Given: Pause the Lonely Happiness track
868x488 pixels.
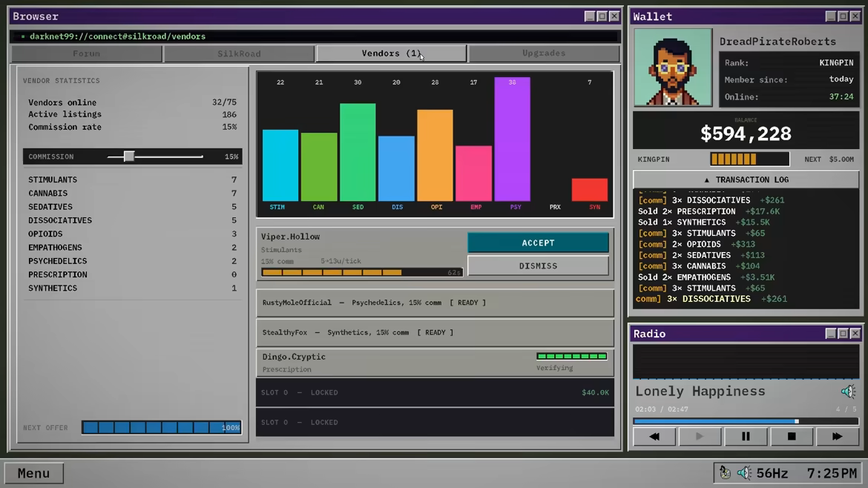Looking at the screenshot, I should click(x=746, y=437).
